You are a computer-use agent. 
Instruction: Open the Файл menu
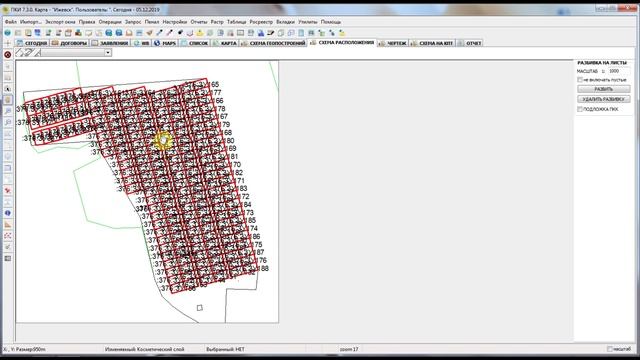[11, 22]
